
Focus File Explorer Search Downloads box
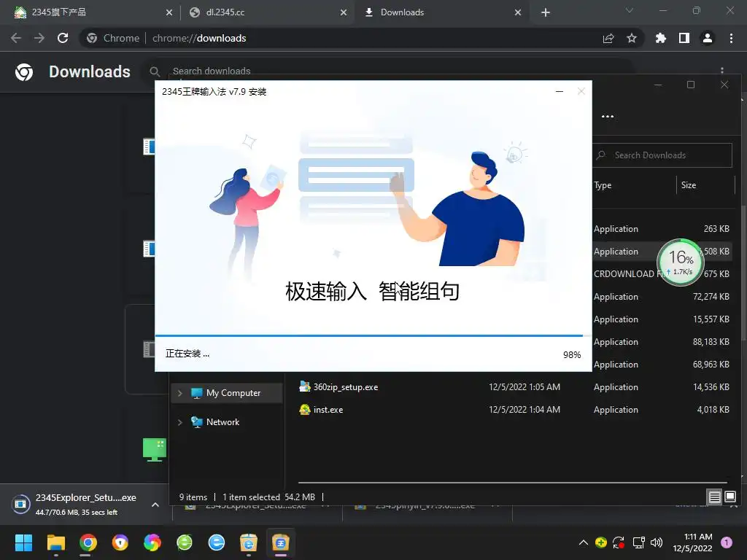point(662,155)
